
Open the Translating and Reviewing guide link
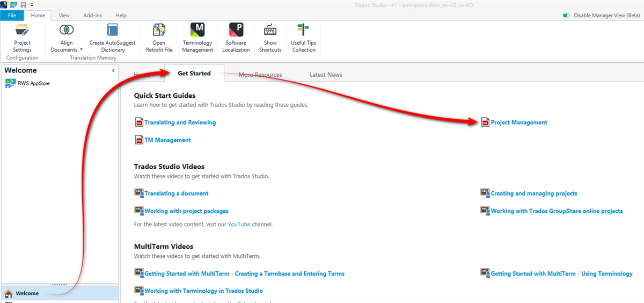pyautogui.click(x=180, y=122)
